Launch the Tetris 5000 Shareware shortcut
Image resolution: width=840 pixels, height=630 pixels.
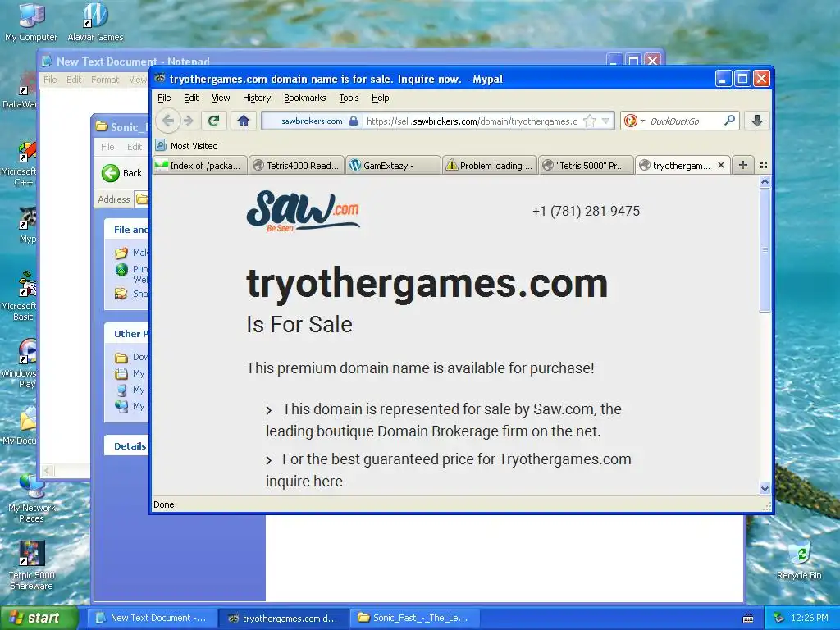point(31,565)
